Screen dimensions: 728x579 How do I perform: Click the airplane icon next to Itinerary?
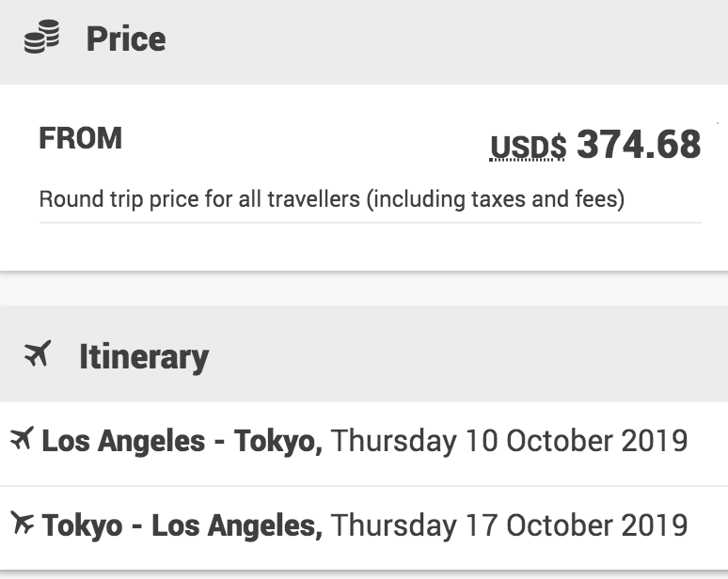click(x=38, y=355)
